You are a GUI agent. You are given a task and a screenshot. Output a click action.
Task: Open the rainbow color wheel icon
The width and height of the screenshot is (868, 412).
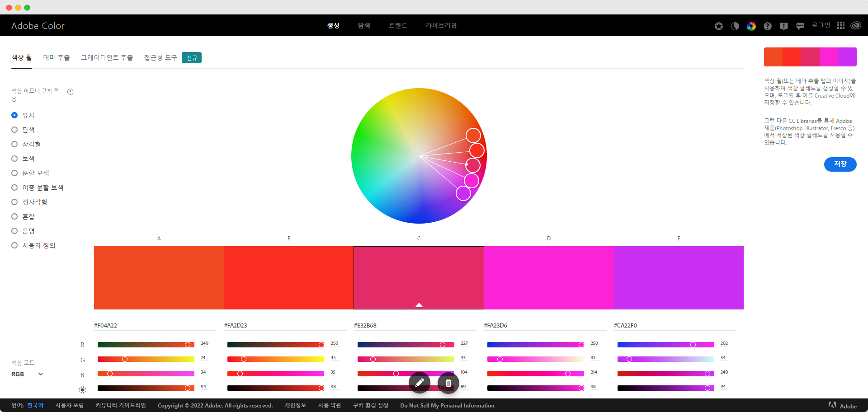(x=751, y=26)
